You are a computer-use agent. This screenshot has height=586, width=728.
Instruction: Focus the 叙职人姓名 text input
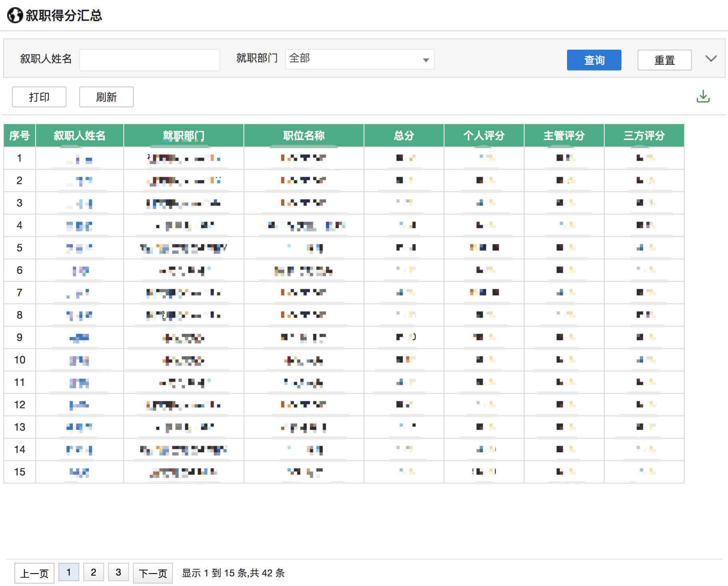(x=150, y=60)
